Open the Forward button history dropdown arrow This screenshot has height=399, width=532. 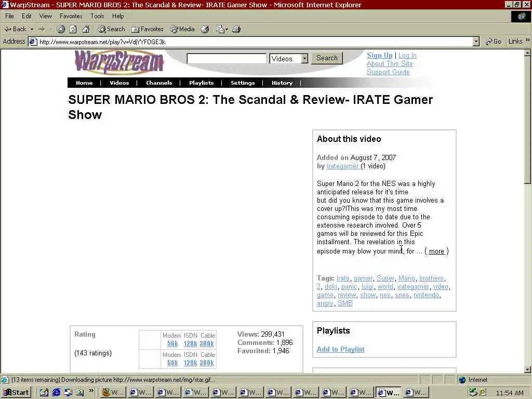51,29
